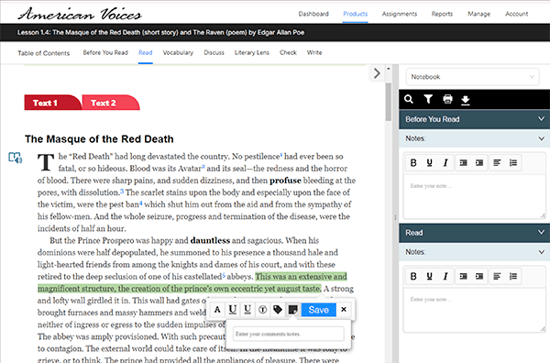The height and width of the screenshot is (363, 550).
Task: Switch to the Write tab
Action: (x=314, y=53)
